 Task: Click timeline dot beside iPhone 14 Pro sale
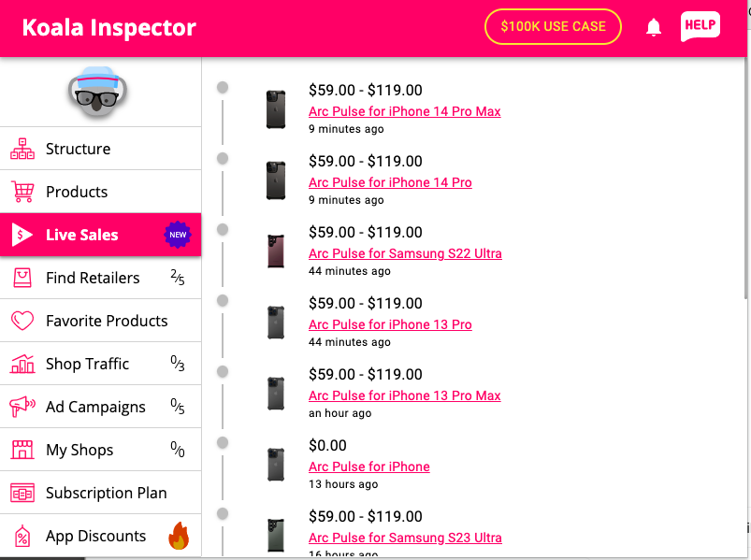pos(223,158)
